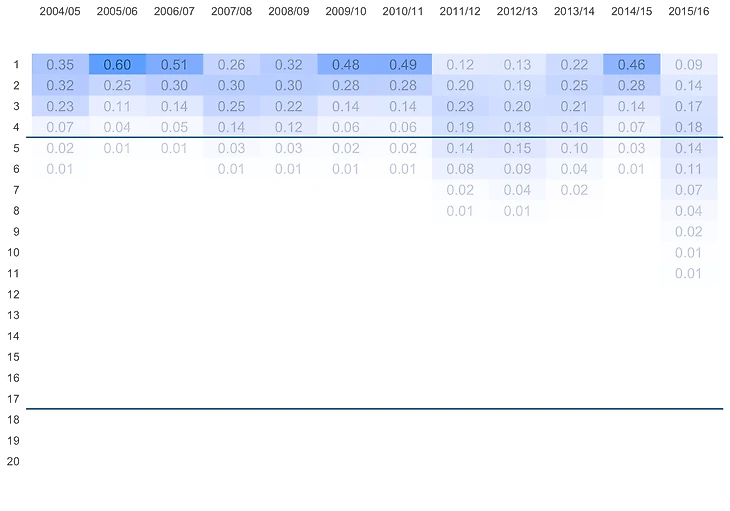The image size is (730, 511).
Task: Select the 2015/16 column header
Action: 689,11
